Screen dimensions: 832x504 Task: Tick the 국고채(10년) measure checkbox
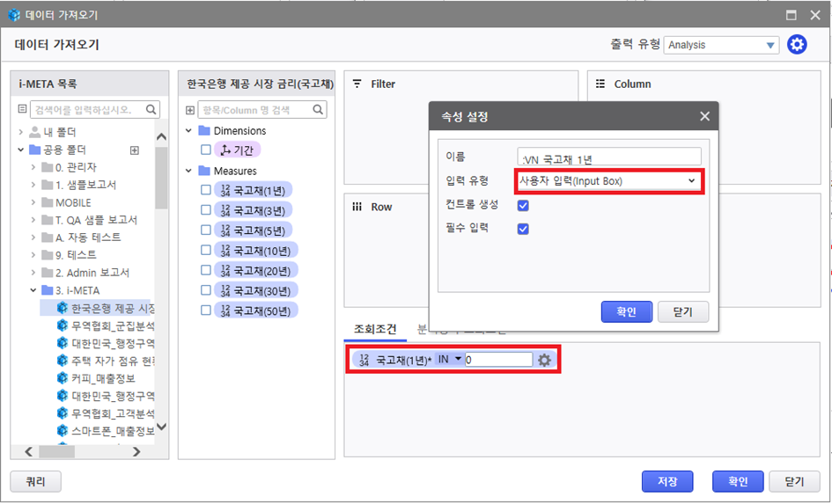click(206, 250)
